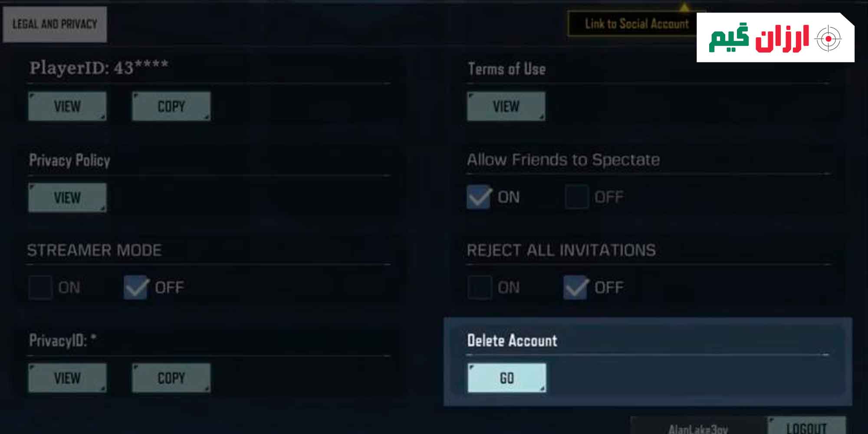
Task: Check Reject All Invitations OFF option
Action: click(x=575, y=287)
